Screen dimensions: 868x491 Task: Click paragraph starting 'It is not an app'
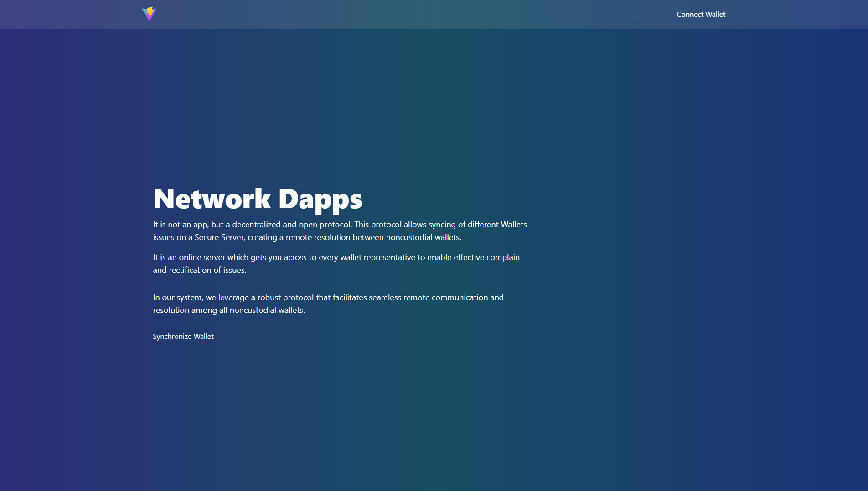[x=340, y=231]
